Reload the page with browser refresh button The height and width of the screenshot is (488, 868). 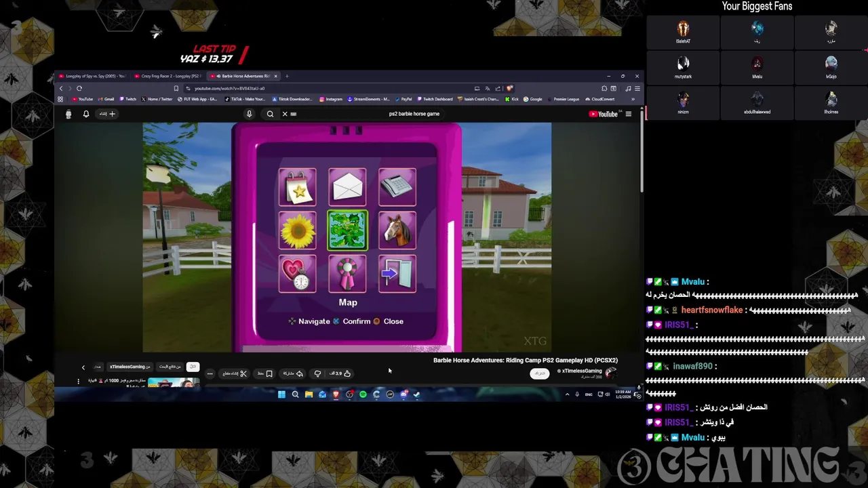(x=79, y=88)
